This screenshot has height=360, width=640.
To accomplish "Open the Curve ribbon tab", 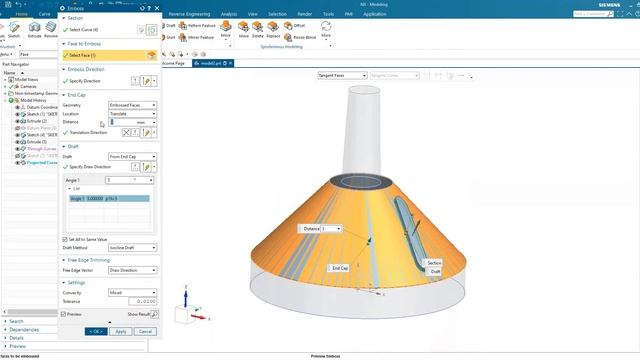I will click(x=44, y=14).
